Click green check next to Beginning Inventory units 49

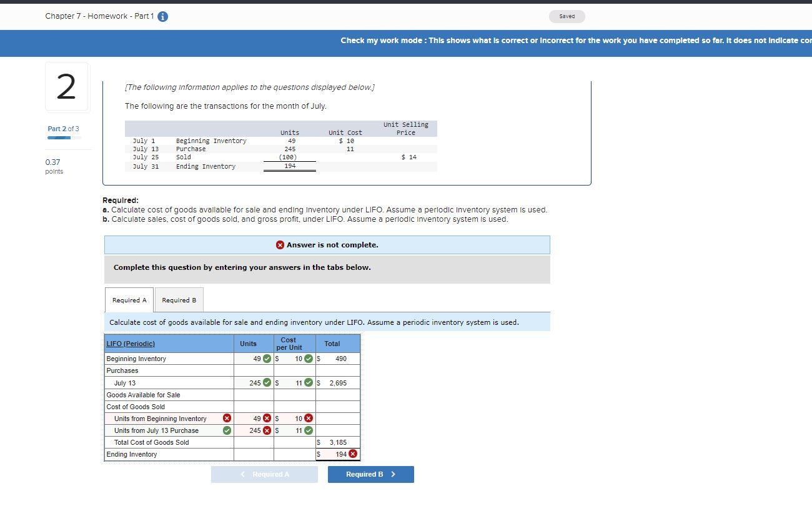(x=267, y=359)
